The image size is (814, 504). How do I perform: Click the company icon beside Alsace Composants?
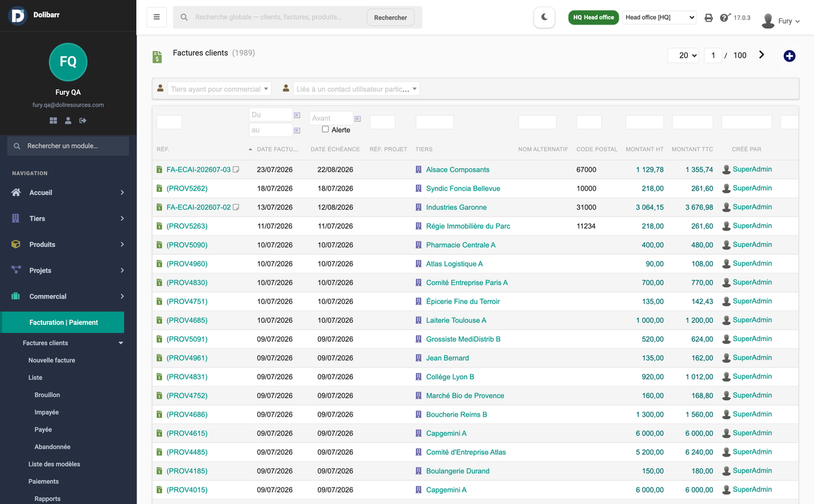tap(419, 170)
